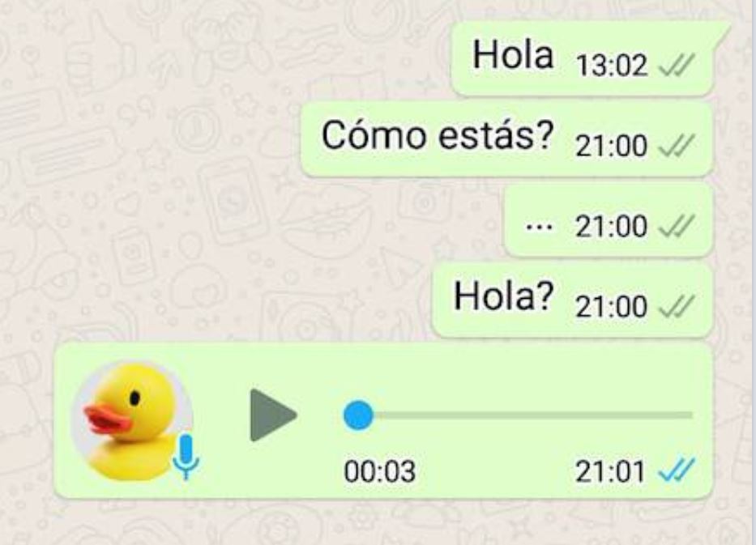756x545 pixels.
Task: Click the 21:00 timestamp beside Hola?
Action: [611, 307]
